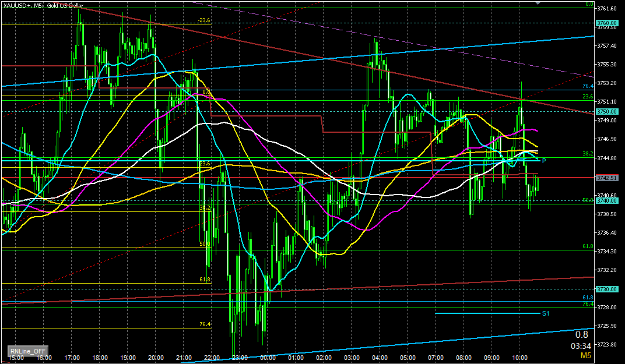The height and width of the screenshot is (364, 625).
Task: Click the 17:00 time axis marker
Action: tap(72, 358)
